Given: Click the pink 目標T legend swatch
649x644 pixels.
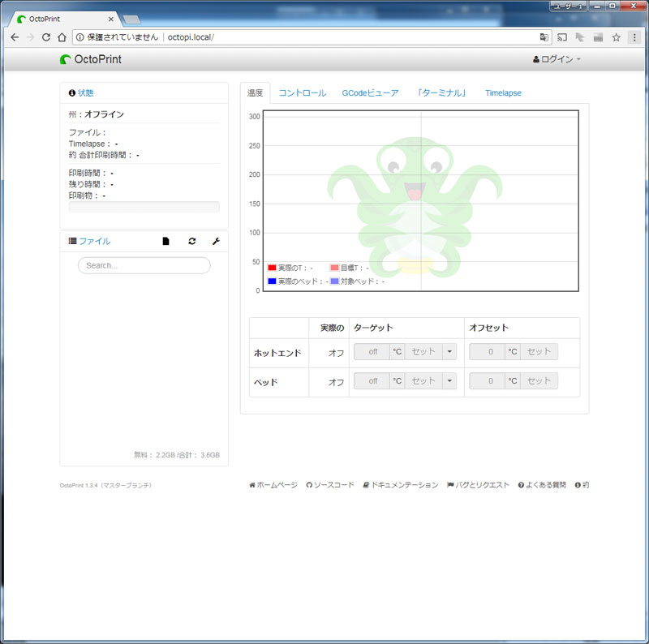Looking at the screenshot, I should coord(334,268).
